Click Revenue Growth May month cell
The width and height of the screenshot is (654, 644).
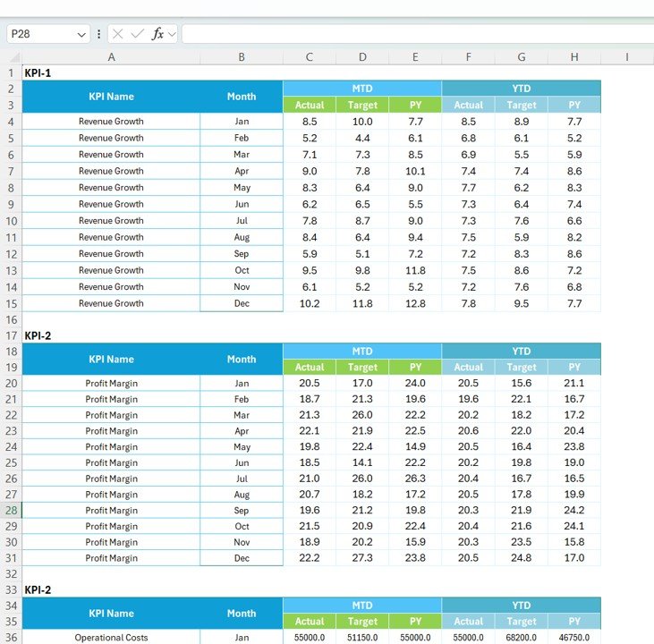(x=242, y=188)
